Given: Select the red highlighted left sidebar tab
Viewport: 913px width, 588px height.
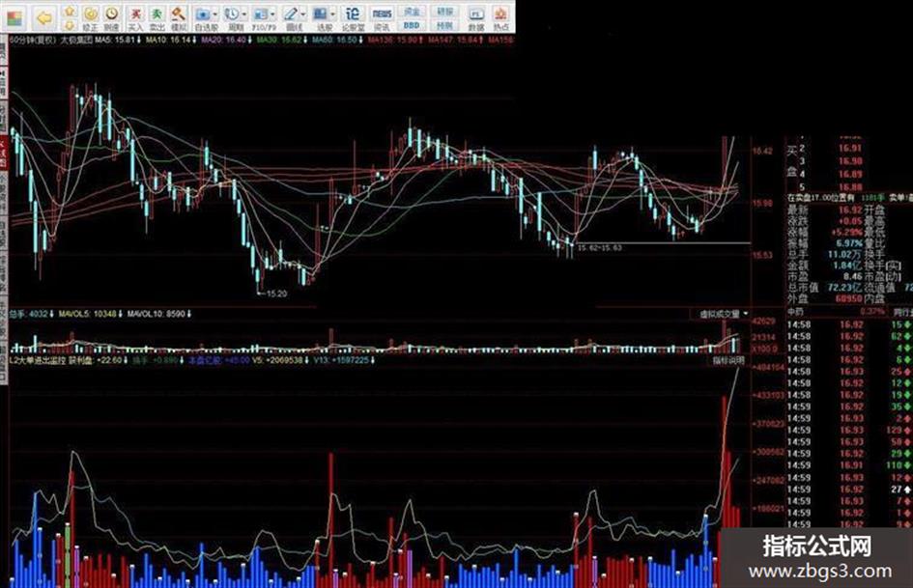Looking at the screenshot, I should tap(4, 153).
